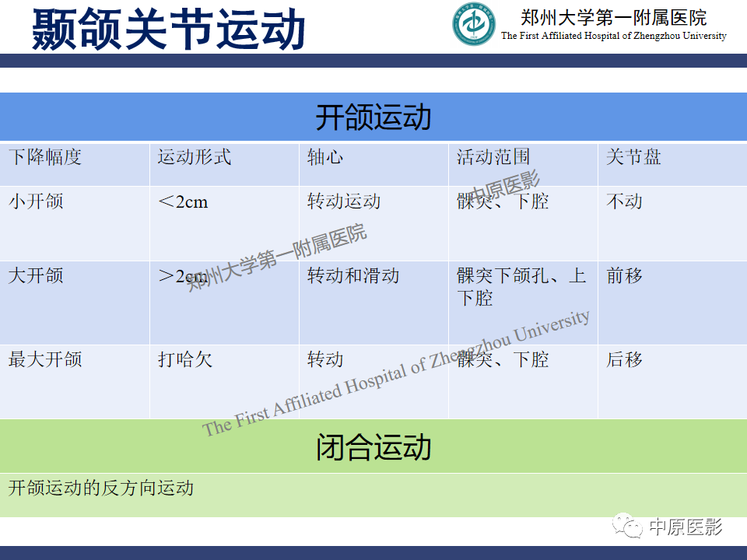Click the column header 运动形式

(x=195, y=157)
